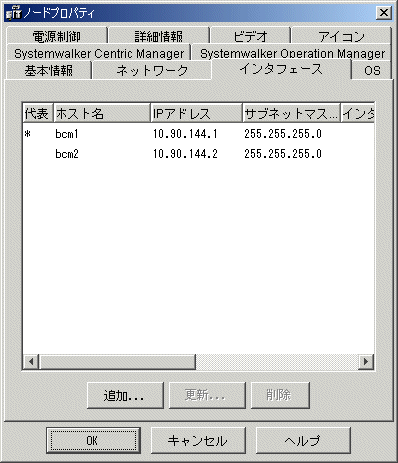Sort by the ホスト名 column header
The width and height of the screenshot is (398, 463).
coord(102,113)
